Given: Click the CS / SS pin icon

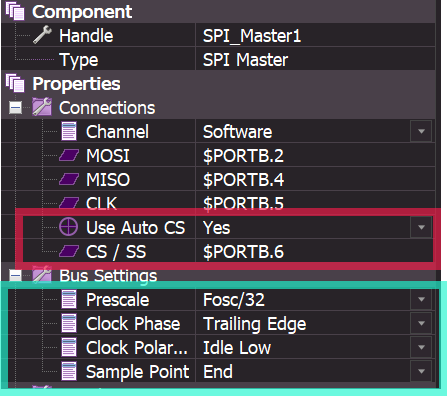Looking at the screenshot, I should click(69, 251).
